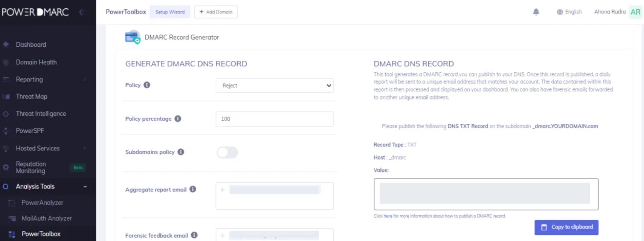Show info for Policy percentage
644x241 pixels.
178,119
